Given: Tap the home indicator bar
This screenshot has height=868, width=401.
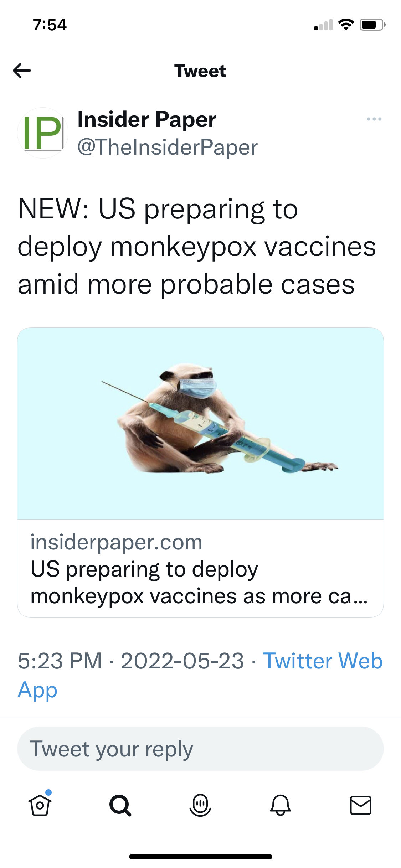Looking at the screenshot, I should [x=200, y=857].
